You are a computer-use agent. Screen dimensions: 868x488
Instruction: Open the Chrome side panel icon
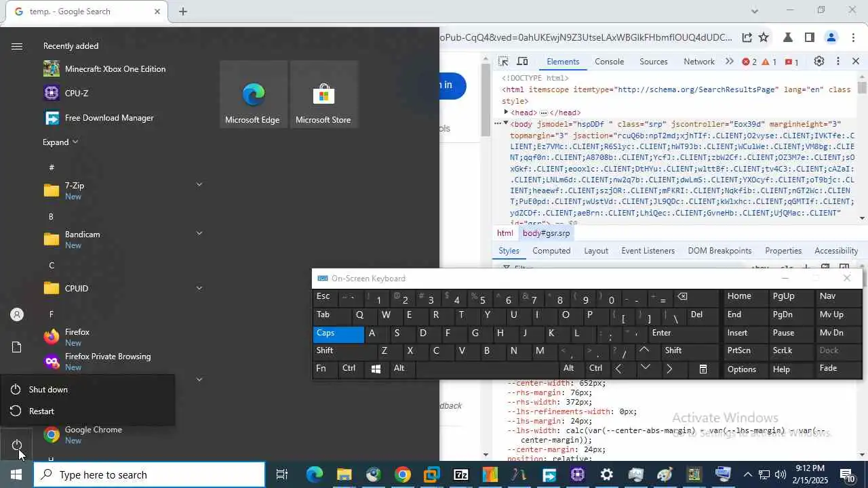[809, 37]
